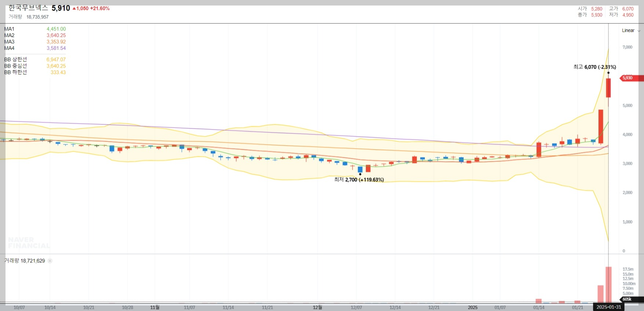Open the Linear scale dropdown
The image size is (644, 311).
631,30
